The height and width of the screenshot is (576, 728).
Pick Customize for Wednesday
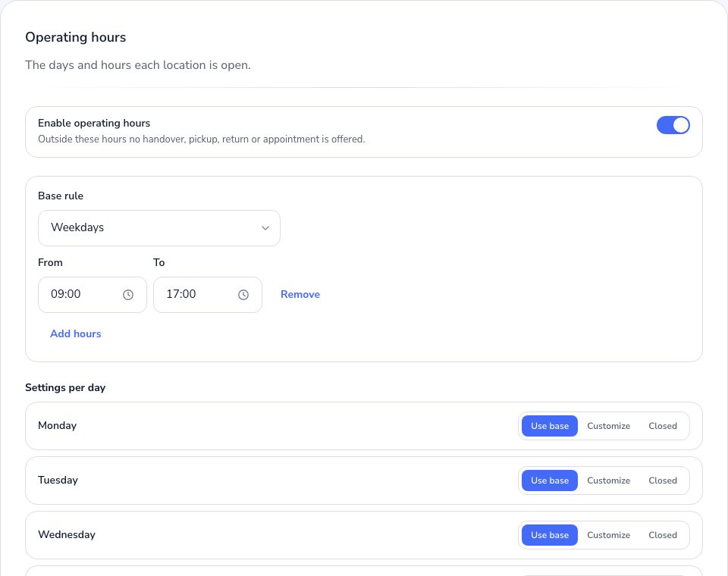tap(608, 535)
